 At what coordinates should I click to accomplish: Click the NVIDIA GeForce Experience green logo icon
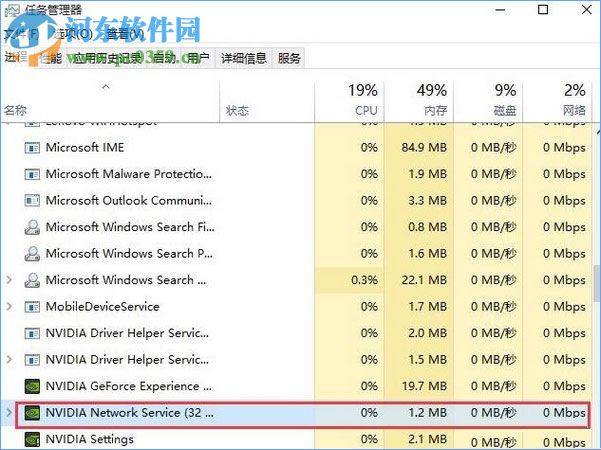tap(32, 386)
